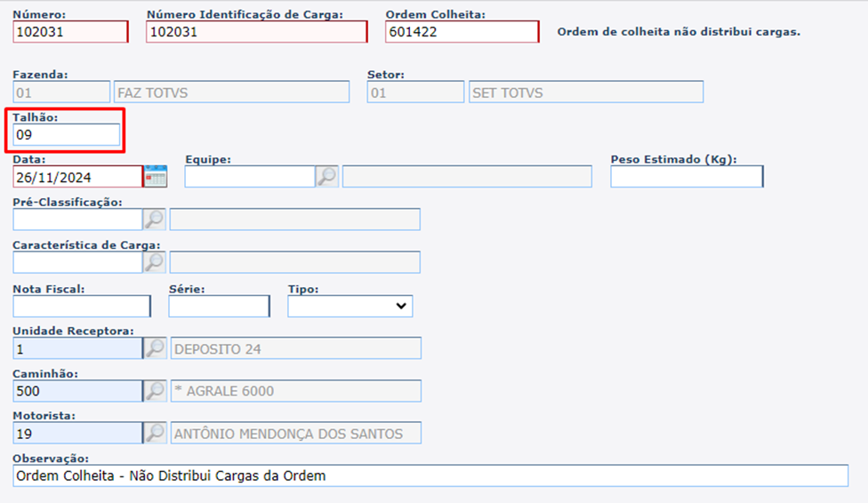This screenshot has width=868, height=503.
Task: Expand the Tipo dropdown
Action: tap(350, 306)
